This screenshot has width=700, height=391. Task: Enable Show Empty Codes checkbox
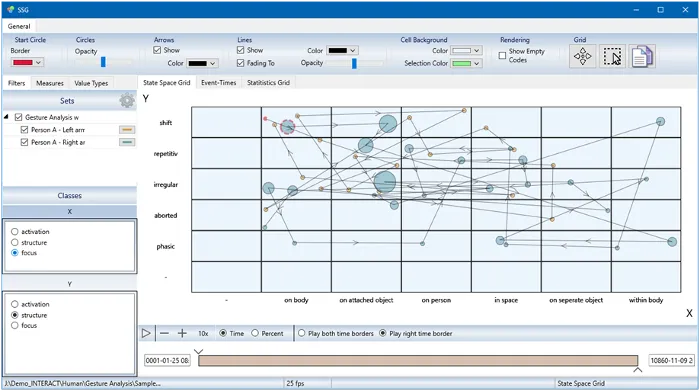pyautogui.click(x=502, y=55)
